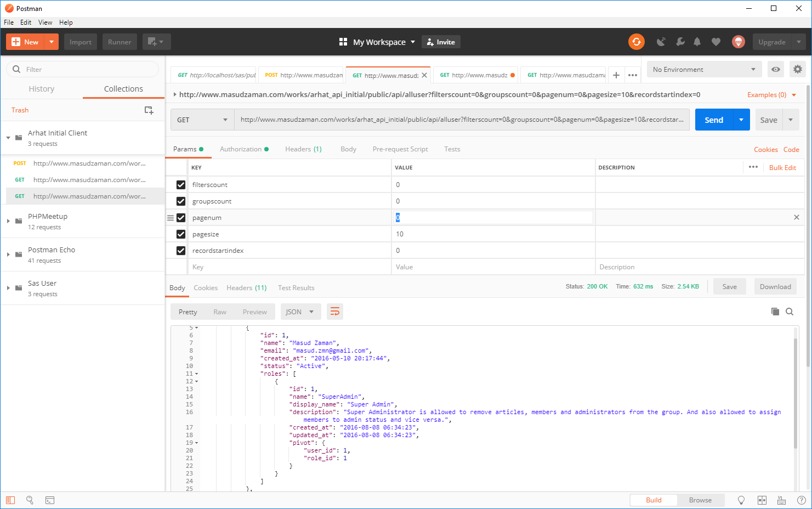Screen dimensions: 812x509
Task: Click the new parameter Key input field
Action: click(289, 267)
